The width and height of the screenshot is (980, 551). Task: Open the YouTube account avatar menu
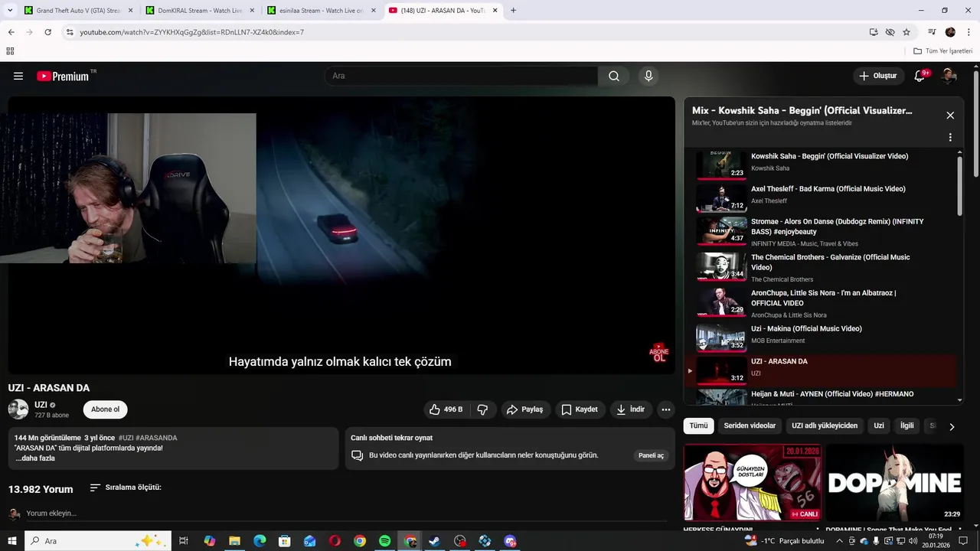(949, 76)
